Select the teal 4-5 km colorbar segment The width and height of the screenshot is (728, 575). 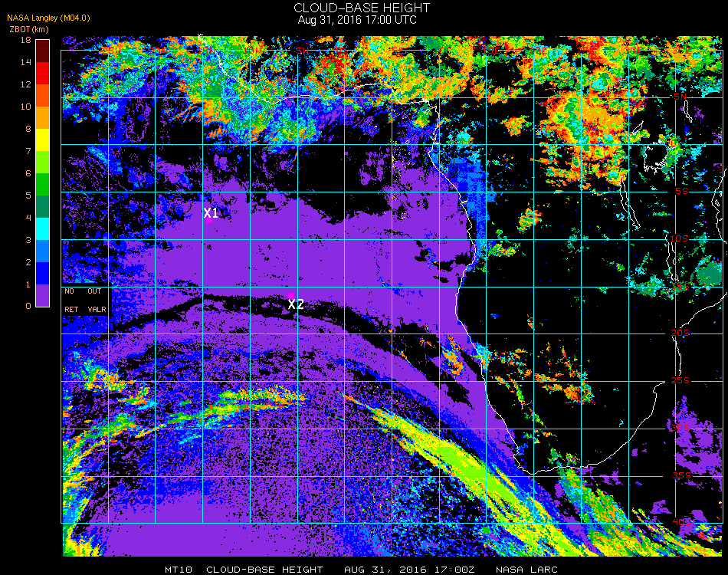[x=42, y=206]
